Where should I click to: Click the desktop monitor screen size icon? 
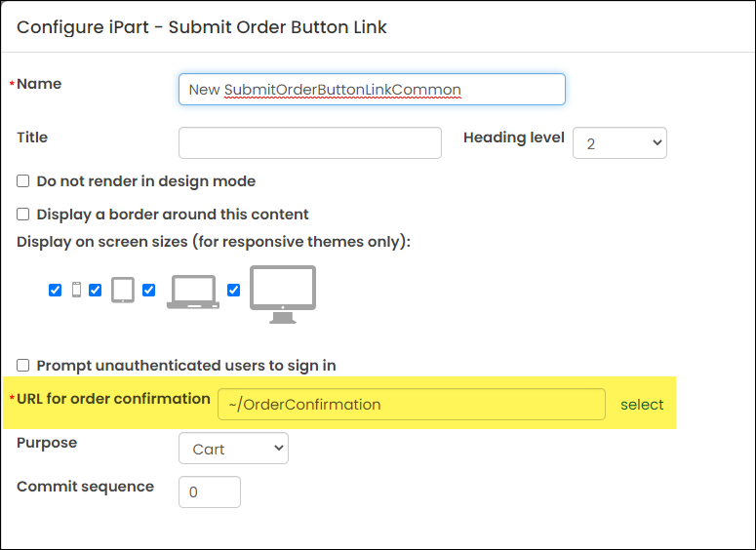pos(283,295)
